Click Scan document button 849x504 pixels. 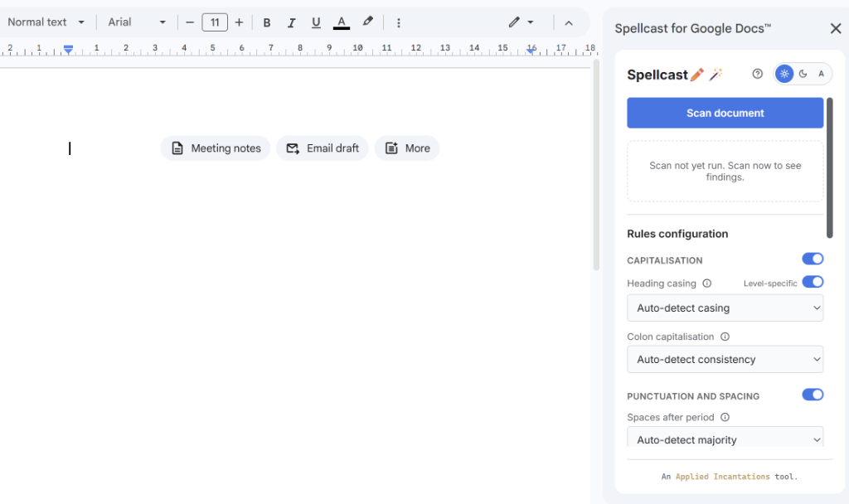click(725, 113)
